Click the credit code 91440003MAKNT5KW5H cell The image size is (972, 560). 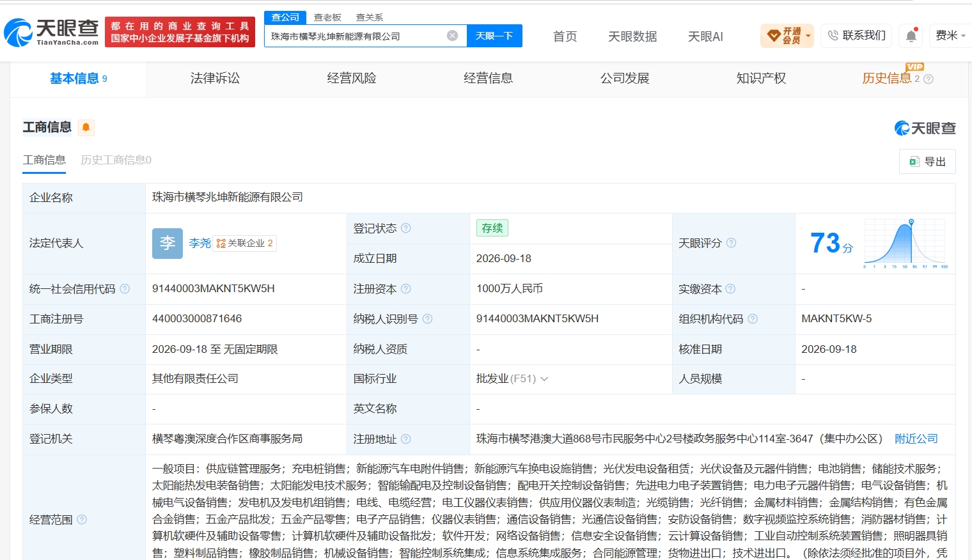[214, 289]
